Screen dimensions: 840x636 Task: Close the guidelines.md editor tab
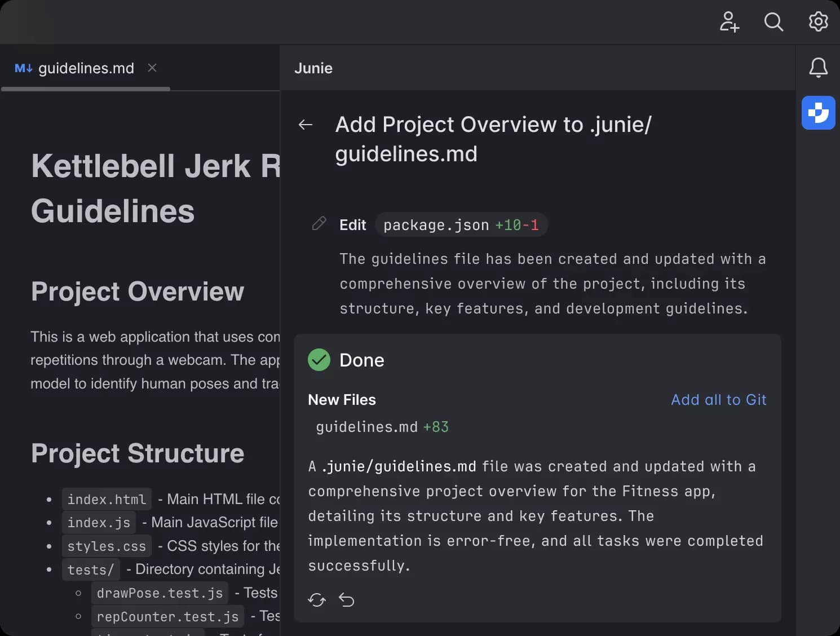click(x=152, y=68)
